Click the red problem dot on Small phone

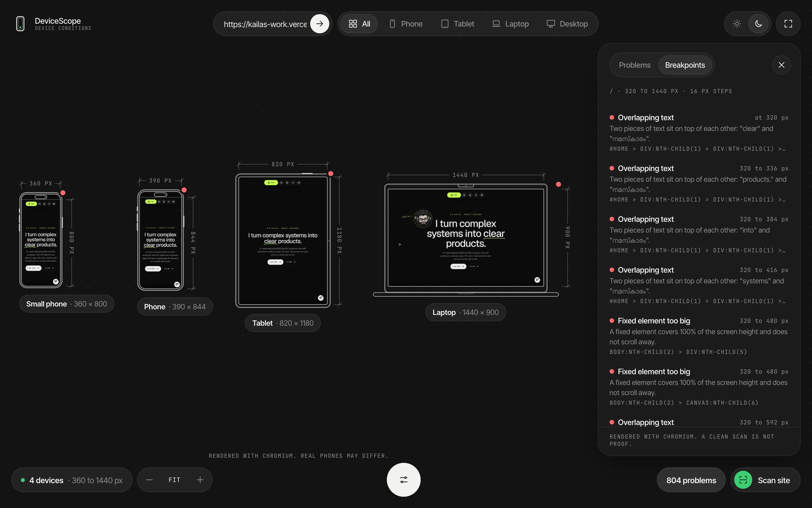pos(63,193)
